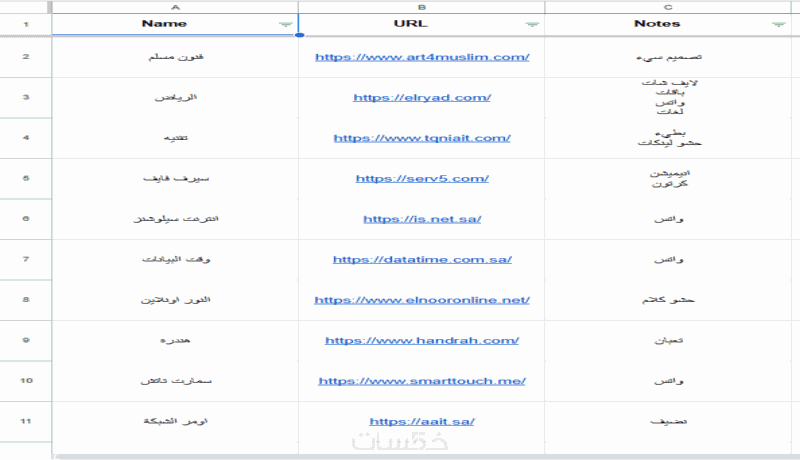Select the Name cell in row 11
Viewport: 800px width, 460px height.
pos(175,421)
